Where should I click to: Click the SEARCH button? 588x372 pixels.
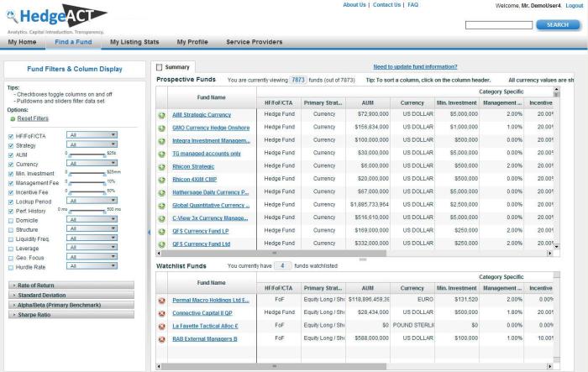558,24
